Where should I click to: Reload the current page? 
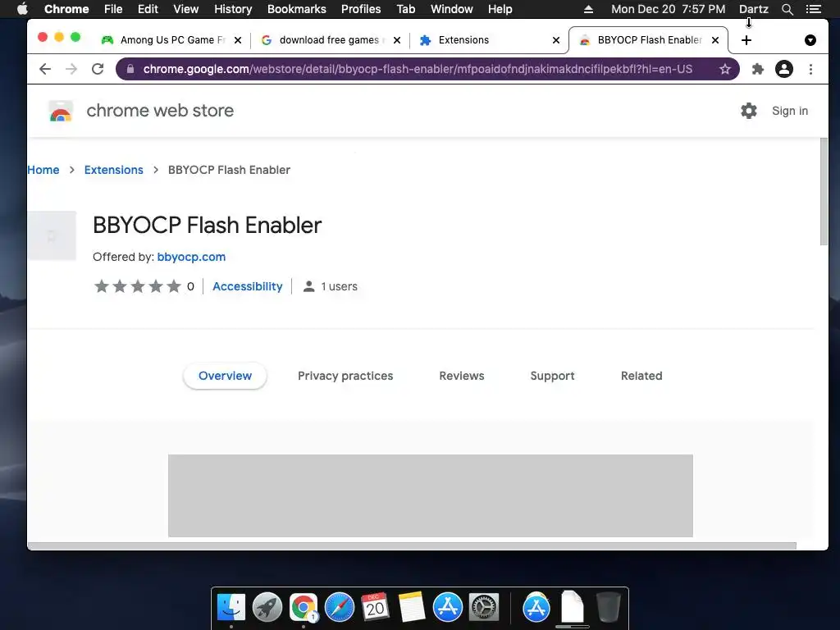tap(98, 69)
